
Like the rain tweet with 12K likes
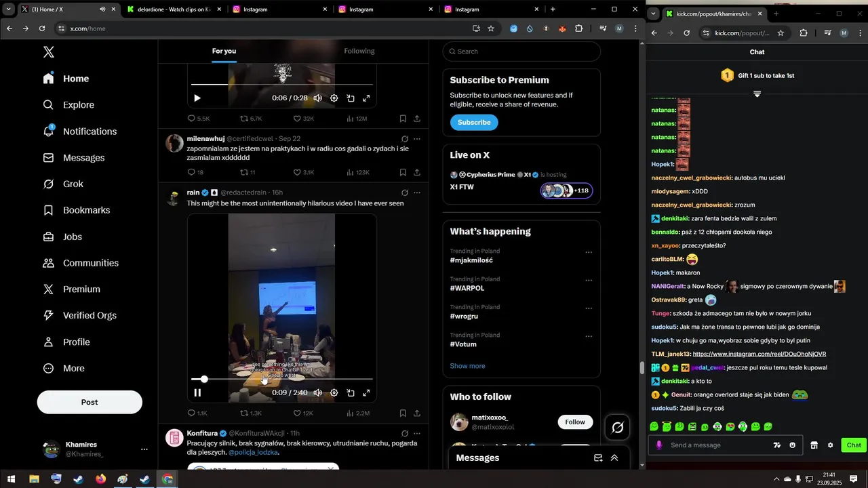tap(303, 413)
